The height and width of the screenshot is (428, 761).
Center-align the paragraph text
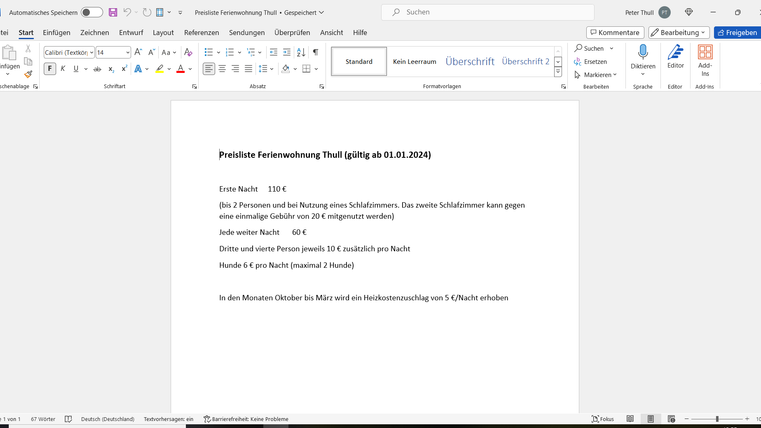222,69
